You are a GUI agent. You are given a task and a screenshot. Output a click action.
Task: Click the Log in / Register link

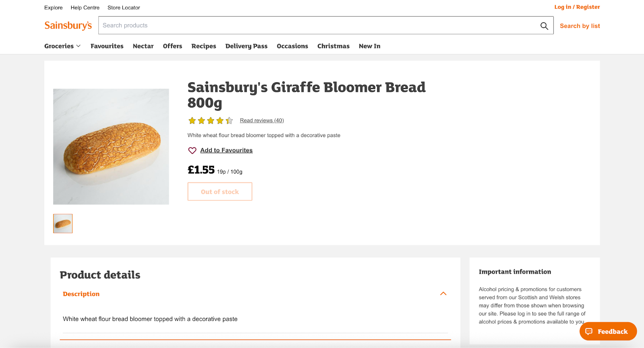(577, 7)
